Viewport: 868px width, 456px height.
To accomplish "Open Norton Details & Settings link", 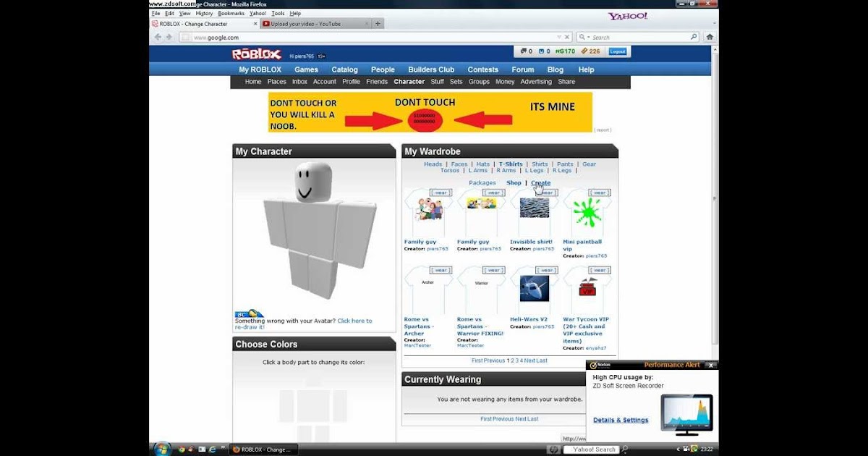I will pyautogui.click(x=621, y=421).
